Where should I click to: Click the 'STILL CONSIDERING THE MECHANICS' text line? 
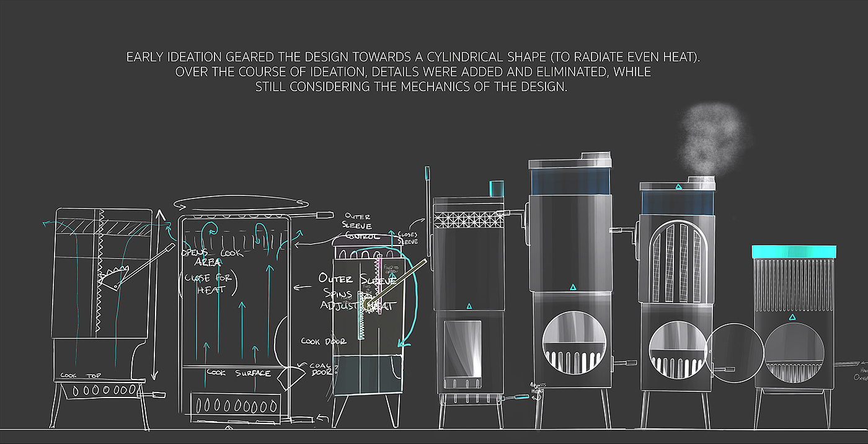click(412, 87)
